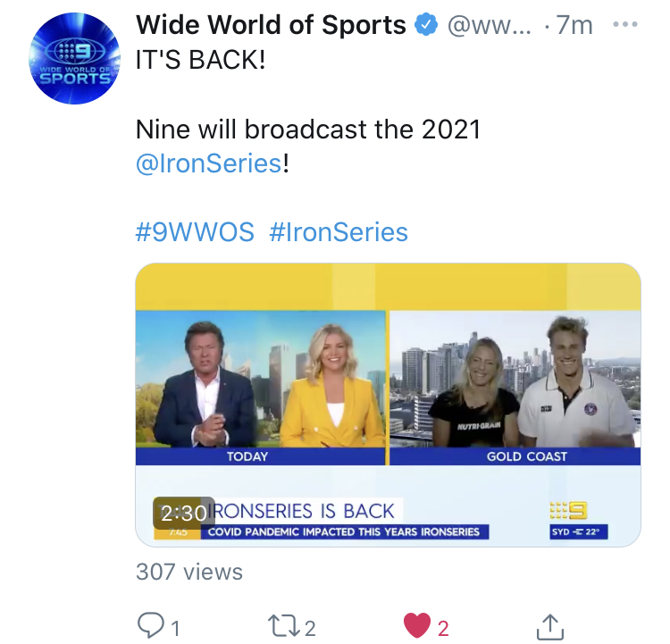Open the #IronSeries hashtag

339,232
